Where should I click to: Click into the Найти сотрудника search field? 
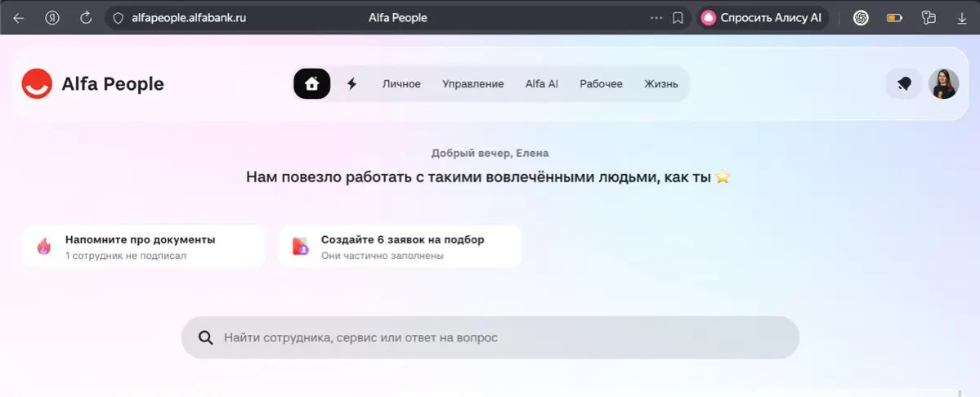click(490, 337)
